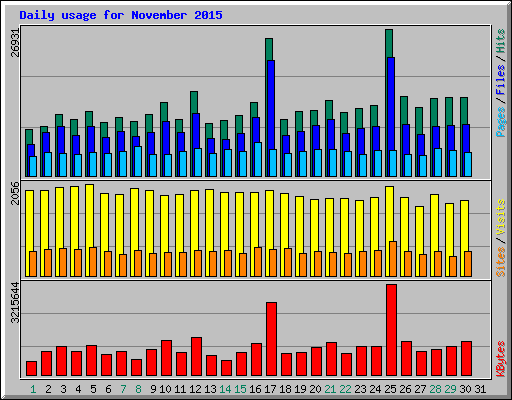512x400 pixels.
Task: Click the 2056 visits axis value
Action: pos(15,193)
